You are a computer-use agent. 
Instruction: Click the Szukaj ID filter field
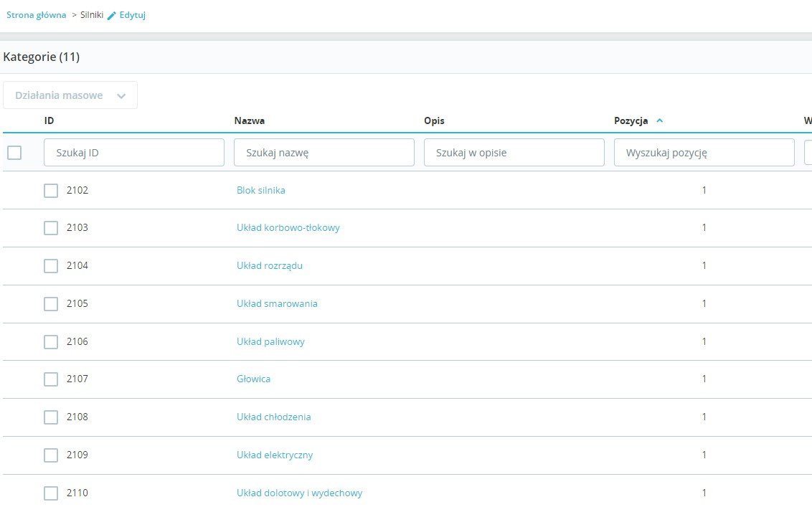coord(134,153)
